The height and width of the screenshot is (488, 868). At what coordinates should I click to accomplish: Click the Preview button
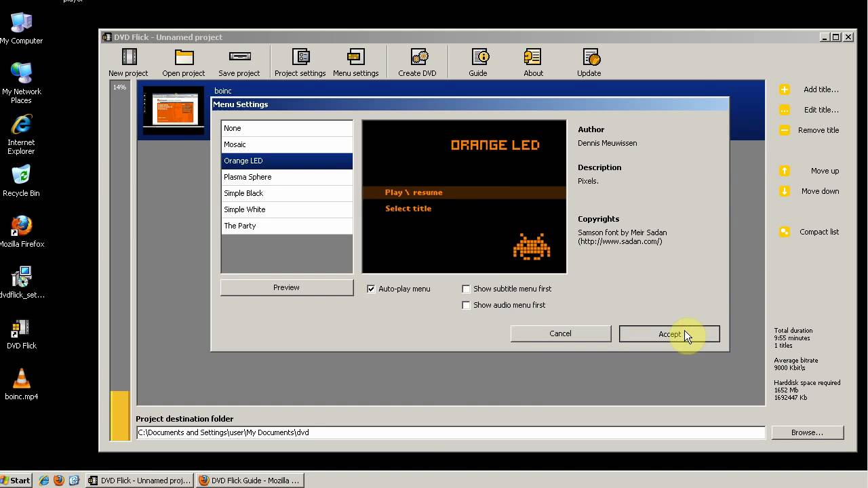[287, 287]
